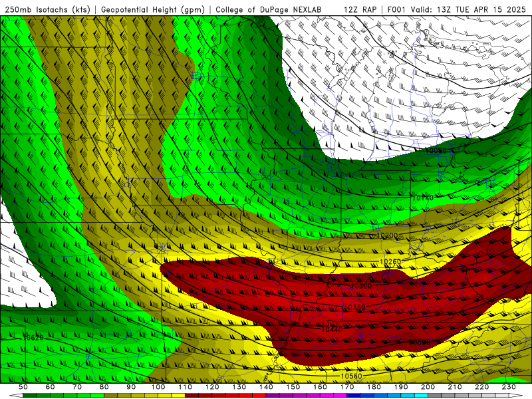Click the 140 kt color scale label
Screen dimensions: 532x399
pyautogui.click(x=266, y=387)
